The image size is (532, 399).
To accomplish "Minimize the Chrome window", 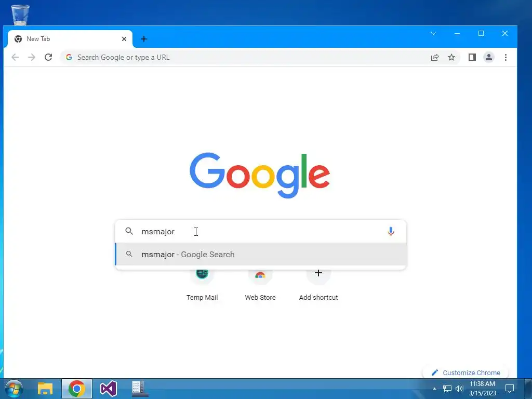I will (457, 33).
